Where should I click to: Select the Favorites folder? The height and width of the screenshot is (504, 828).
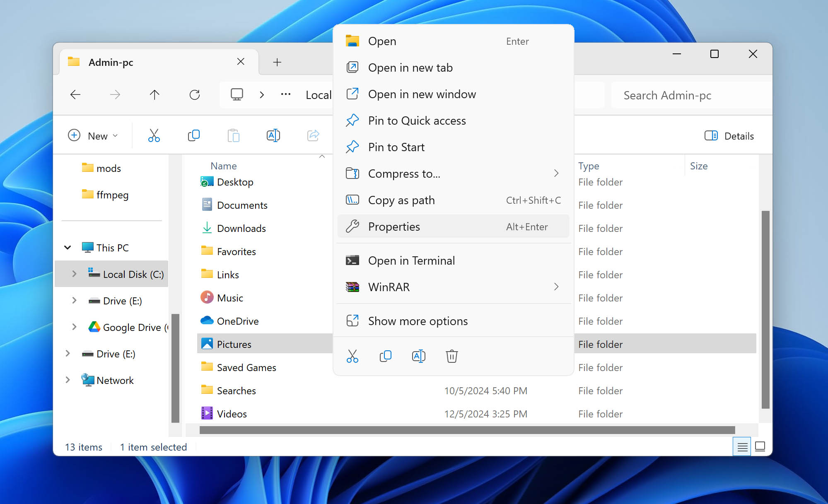[x=228, y=251]
